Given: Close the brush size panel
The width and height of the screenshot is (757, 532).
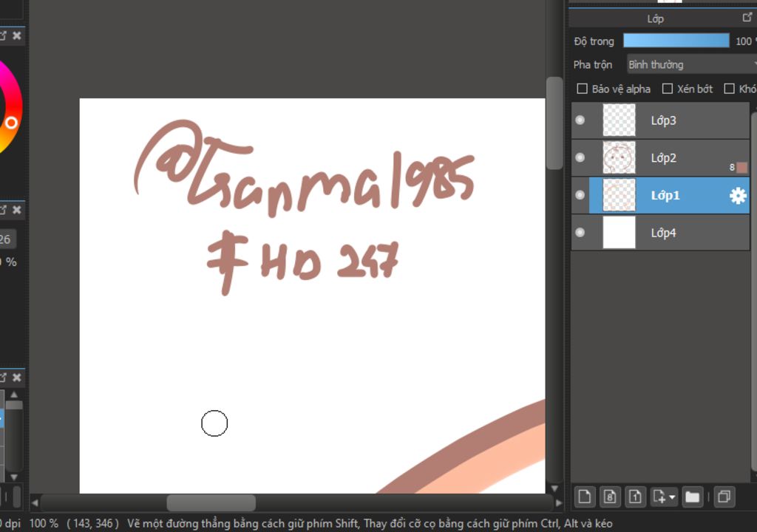Looking at the screenshot, I should tap(17, 210).
